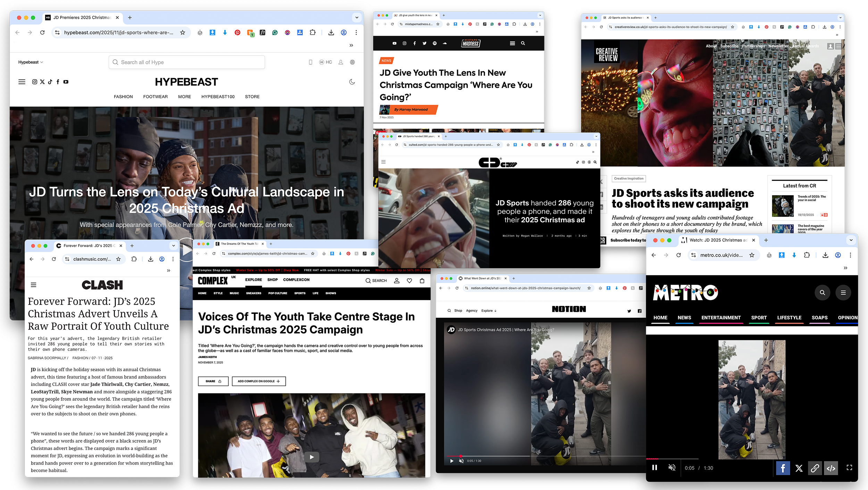Click Hypebeast TikTok icon
Image resolution: width=868 pixels, height=490 pixels.
(50, 82)
